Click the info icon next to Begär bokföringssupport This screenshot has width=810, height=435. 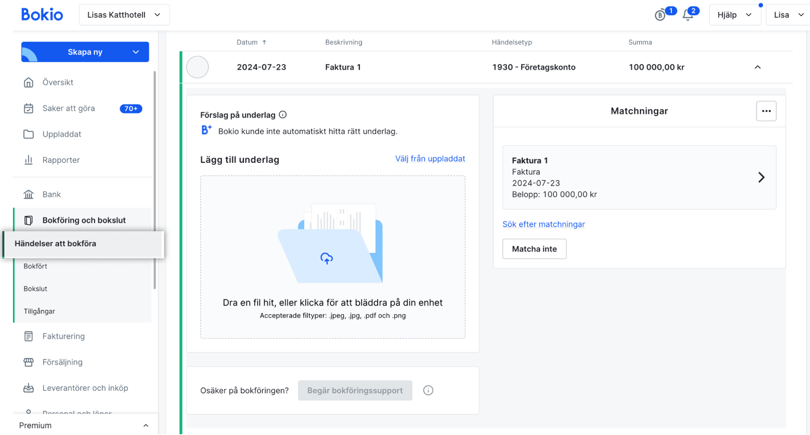(428, 390)
